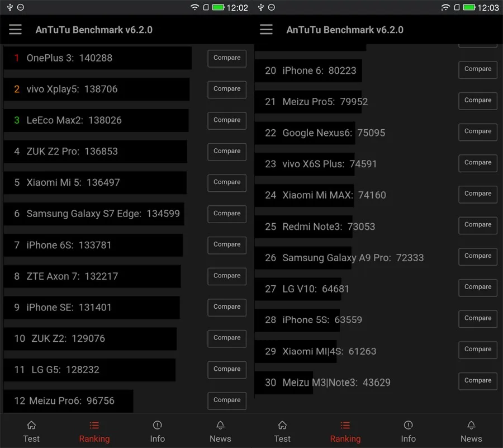Tap the Wi-Fi icon in left status bar
The width and height of the screenshot is (503, 448).
tap(194, 7)
